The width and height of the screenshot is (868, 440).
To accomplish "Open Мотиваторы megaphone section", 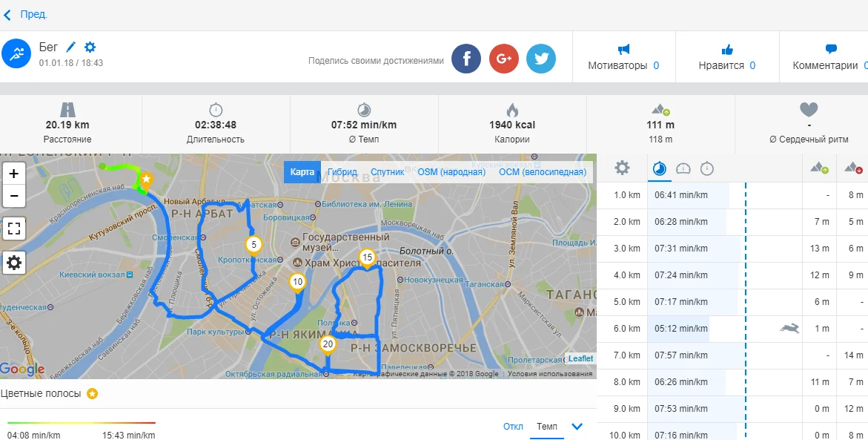I will [623, 58].
